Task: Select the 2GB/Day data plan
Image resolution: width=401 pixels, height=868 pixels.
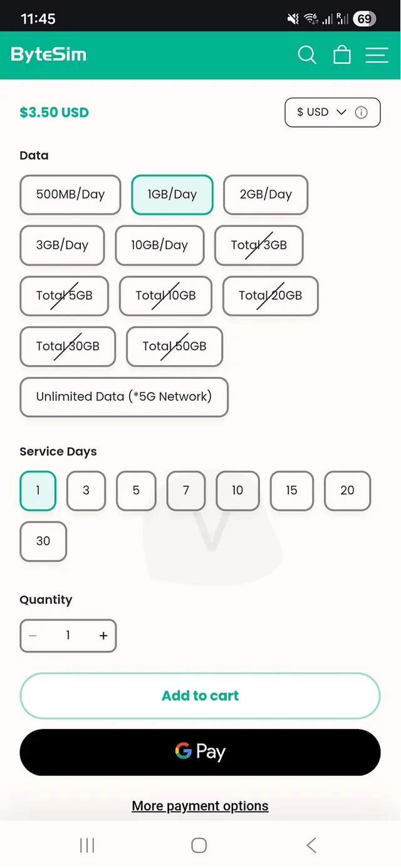Action: coord(266,194)
